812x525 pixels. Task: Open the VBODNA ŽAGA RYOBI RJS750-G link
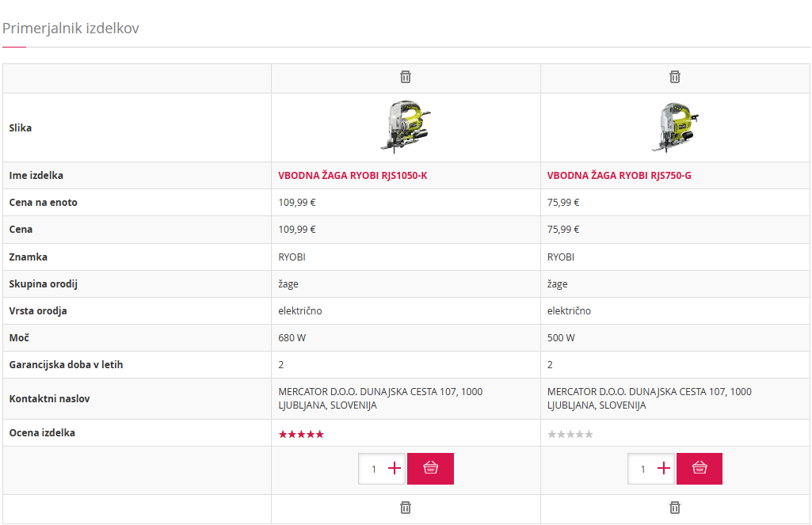coord(619,176)
